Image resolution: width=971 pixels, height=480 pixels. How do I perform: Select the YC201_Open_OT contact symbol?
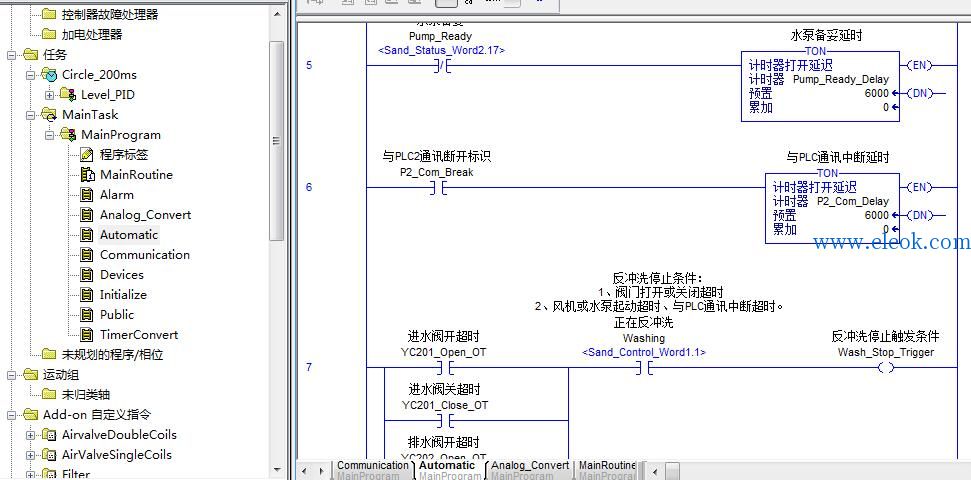pyautogui.click(x=443, y=367)
